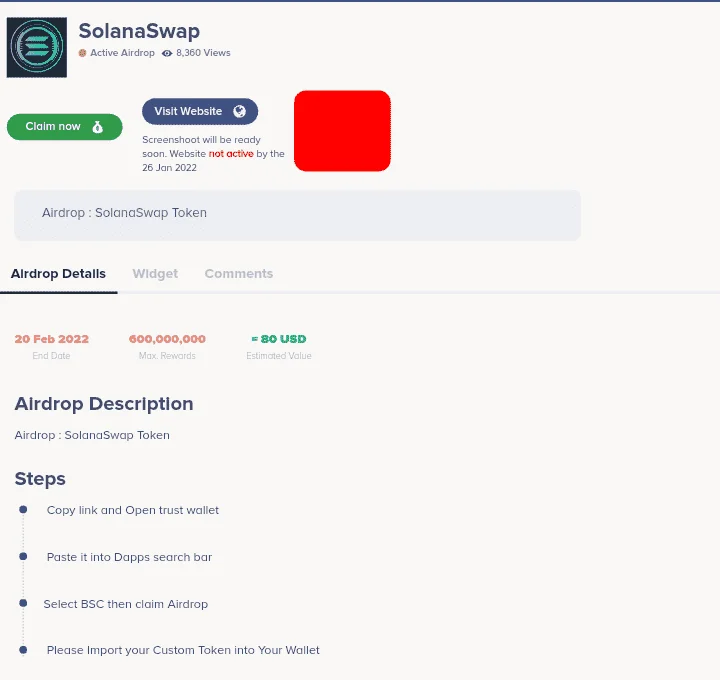The height and width of the screenshot is (680, 720).
Task: Click the Estimated Value label
Action: point(279,356)
